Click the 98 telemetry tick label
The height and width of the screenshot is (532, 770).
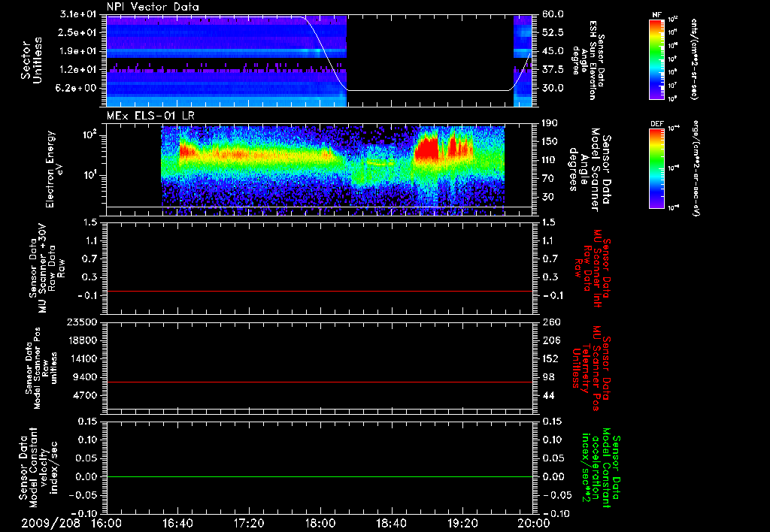pyautogui.click(x=548, y=377)
